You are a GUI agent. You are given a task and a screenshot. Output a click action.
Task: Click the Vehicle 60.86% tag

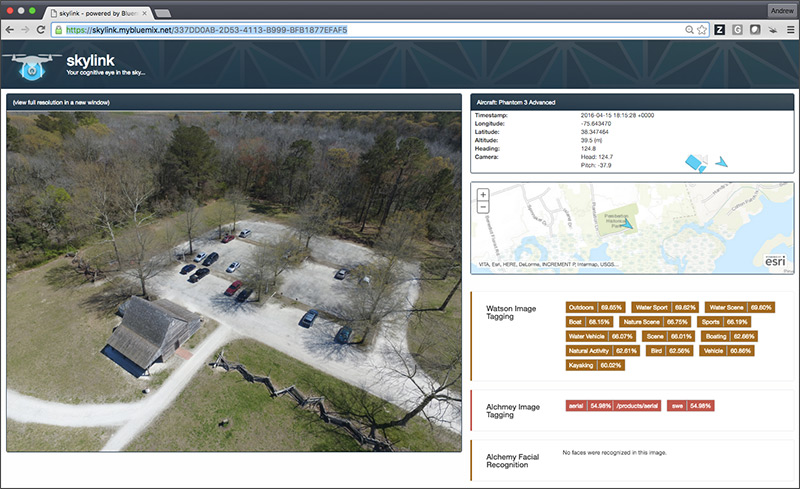(x=727, y=351)
